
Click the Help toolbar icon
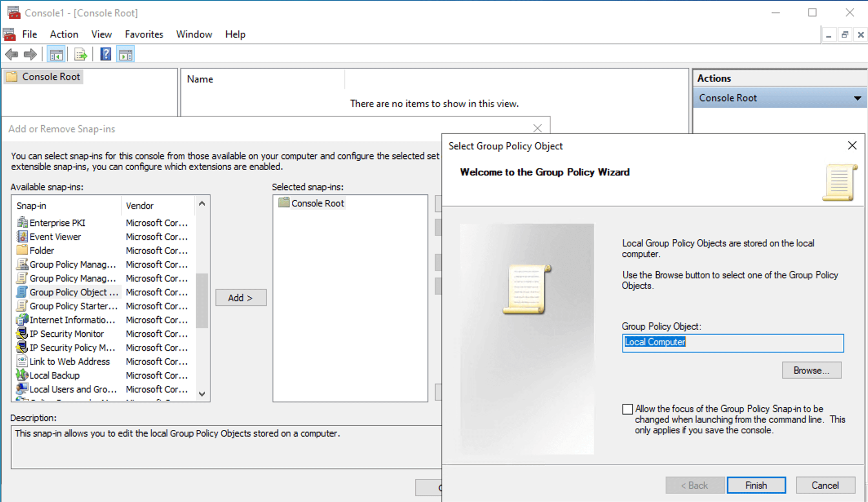[x=105, y=53]
